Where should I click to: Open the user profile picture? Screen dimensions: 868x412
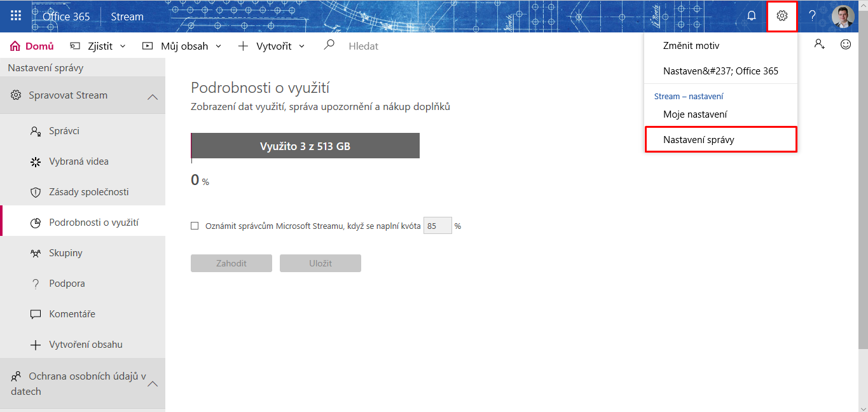point(843,16)
